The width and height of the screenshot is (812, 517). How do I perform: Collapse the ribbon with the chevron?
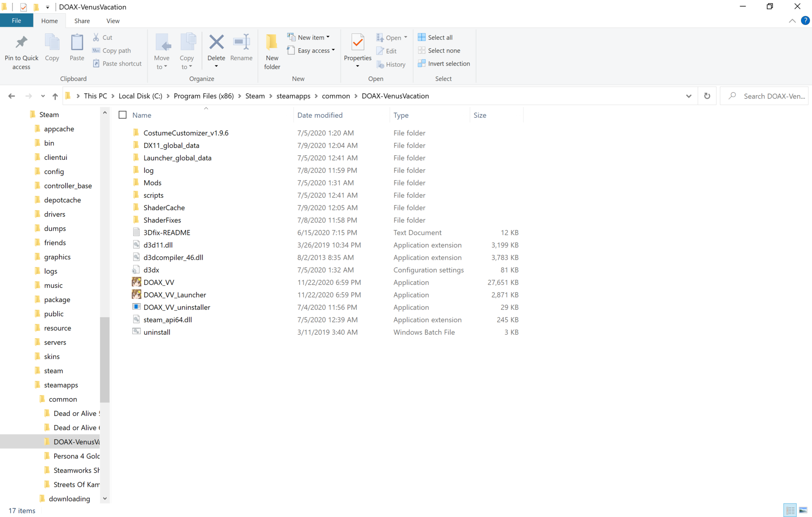792,21
